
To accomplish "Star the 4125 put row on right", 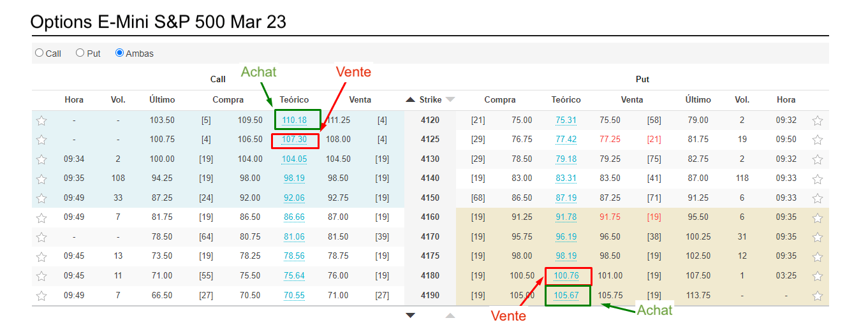I will [x=818, y=140].
